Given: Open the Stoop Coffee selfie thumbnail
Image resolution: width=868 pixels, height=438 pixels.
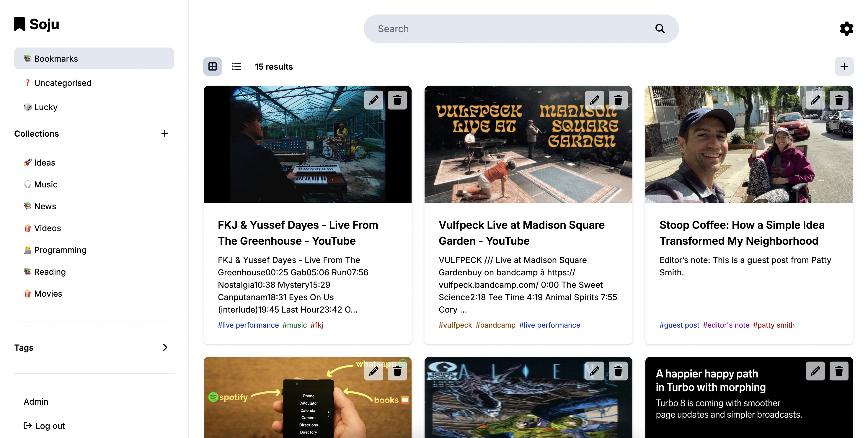Looking at the screenshot, I should click(x=749, y=144).
